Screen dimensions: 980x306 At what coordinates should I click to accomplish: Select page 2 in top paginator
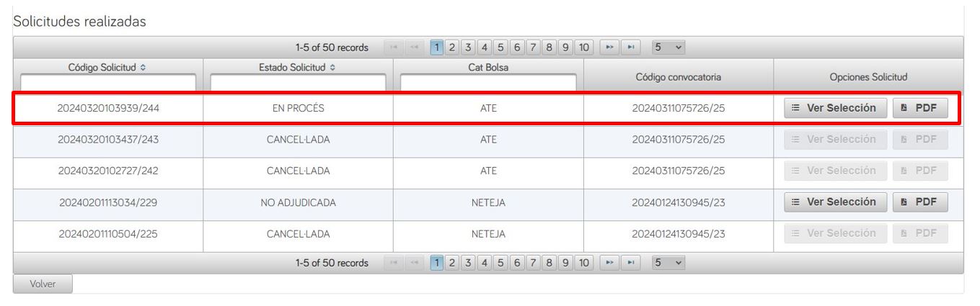coord(453,48)
